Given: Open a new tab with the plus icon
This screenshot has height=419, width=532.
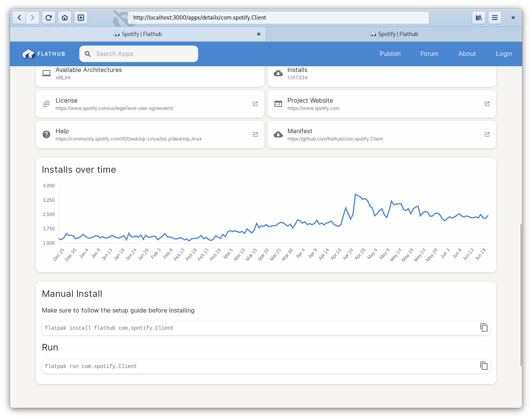Looking at the screenshot, I should pyautogui.click(x=81, y=18).
